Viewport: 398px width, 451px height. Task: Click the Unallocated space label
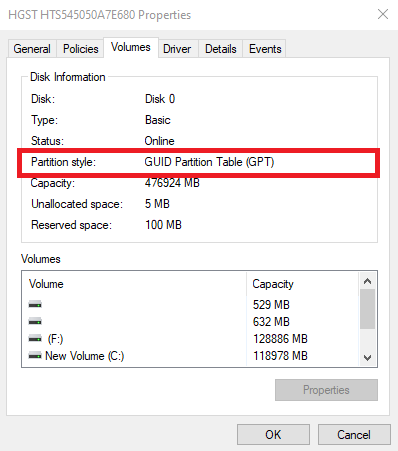tap(77, 204)
